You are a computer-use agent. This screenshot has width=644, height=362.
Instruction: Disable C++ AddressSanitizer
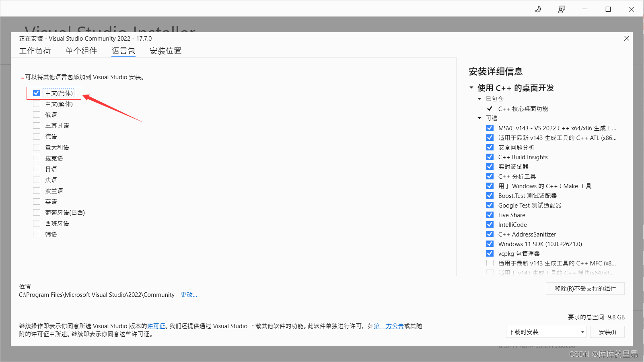(490, 234)
